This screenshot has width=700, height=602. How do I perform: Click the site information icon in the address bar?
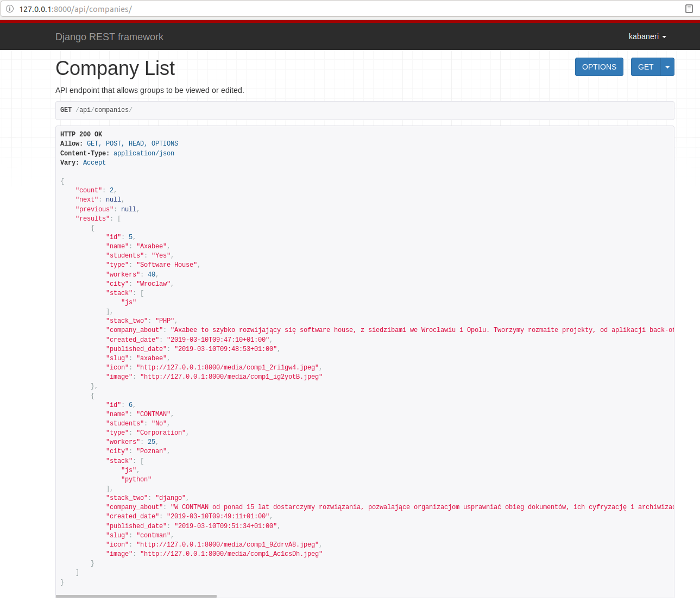pyautogui.click(x=10, y=9)
